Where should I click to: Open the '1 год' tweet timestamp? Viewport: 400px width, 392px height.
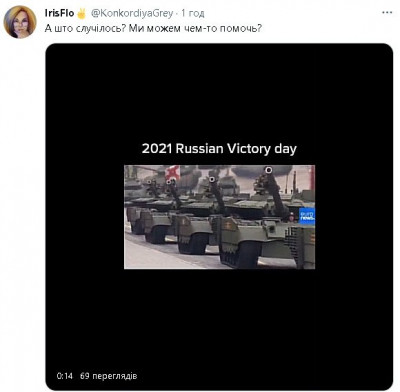point(193,13)
